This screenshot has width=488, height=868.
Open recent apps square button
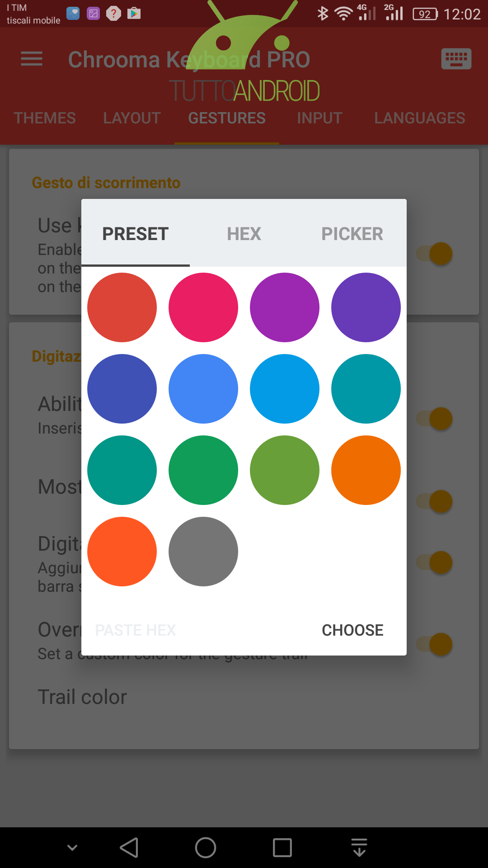click(282, 848)
